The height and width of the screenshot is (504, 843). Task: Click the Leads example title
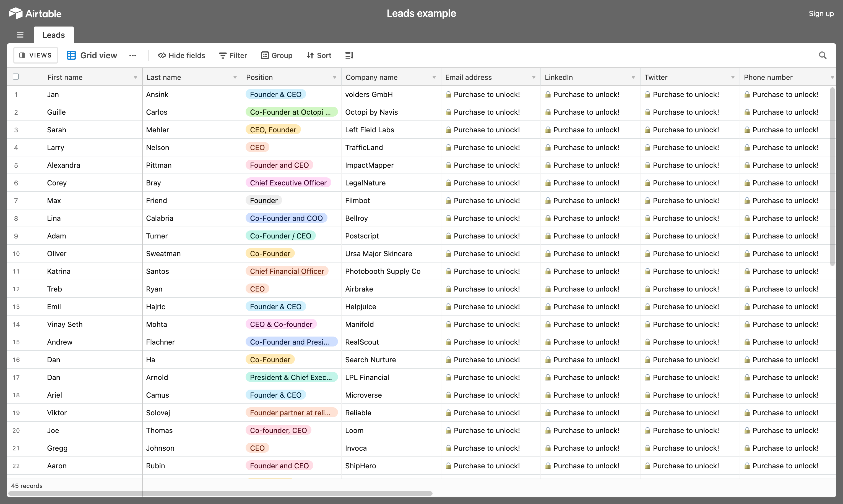(421, 13)
